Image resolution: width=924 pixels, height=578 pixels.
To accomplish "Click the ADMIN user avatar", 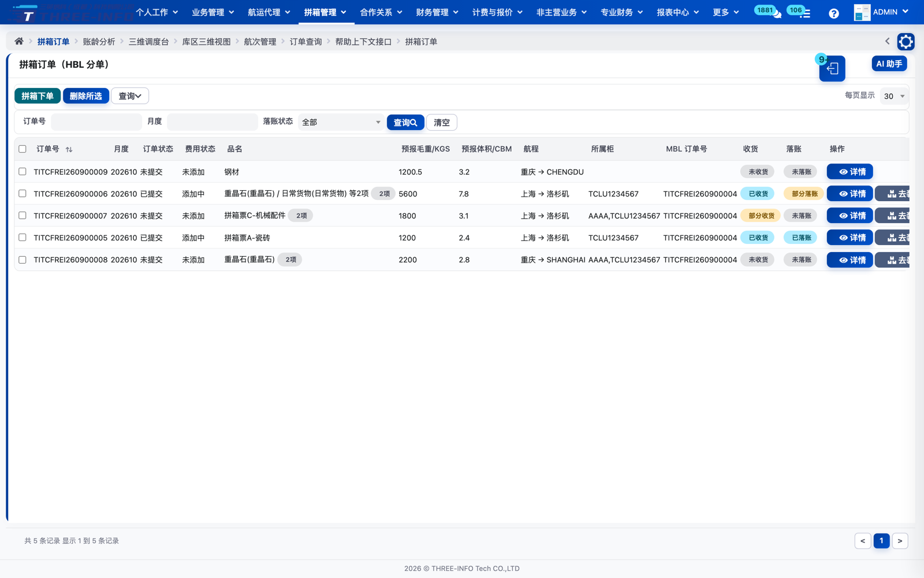I will tap(862, 12).
